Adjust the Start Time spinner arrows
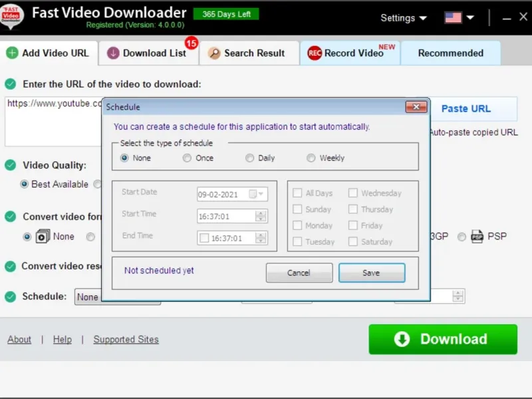The width and height of the screenshot is (532, 399). click(261, 216)
